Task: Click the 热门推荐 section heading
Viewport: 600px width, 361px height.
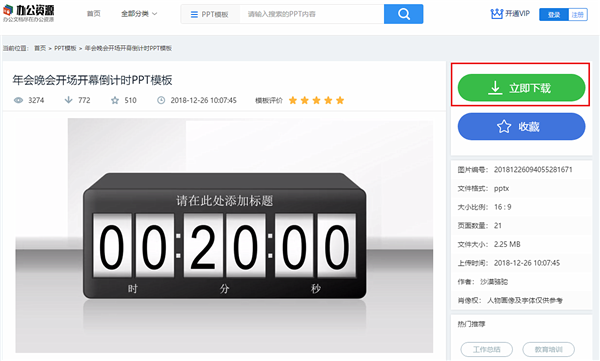Action: [x=471, y=324]
